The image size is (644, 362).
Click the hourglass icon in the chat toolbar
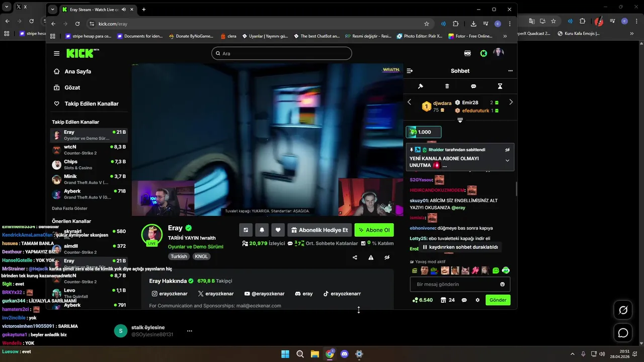tap(500, 86)
